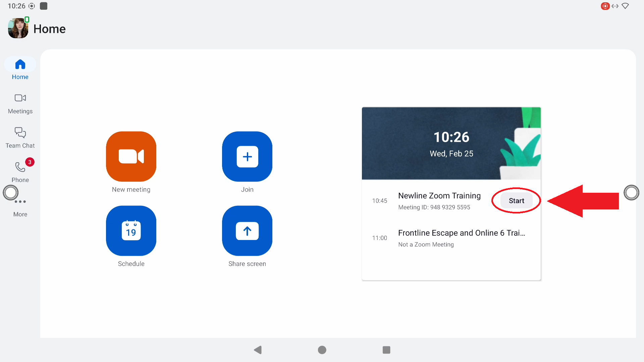The image size is (644, 362).
Task: Start the Newline Zoom Training meeting
Action: (x=516, y=201)
